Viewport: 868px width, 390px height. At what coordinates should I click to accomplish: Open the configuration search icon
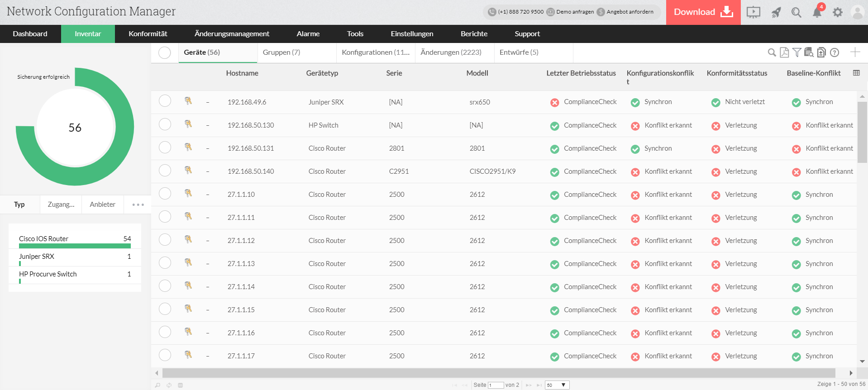click(x=809, y=52)
